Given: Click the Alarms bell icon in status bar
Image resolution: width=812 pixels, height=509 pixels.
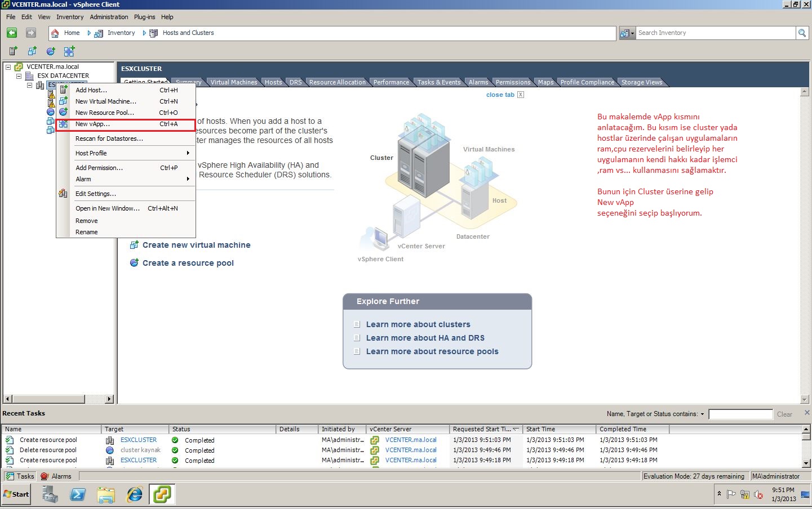Looking at the screenshot, I should (x=45, y=476).
